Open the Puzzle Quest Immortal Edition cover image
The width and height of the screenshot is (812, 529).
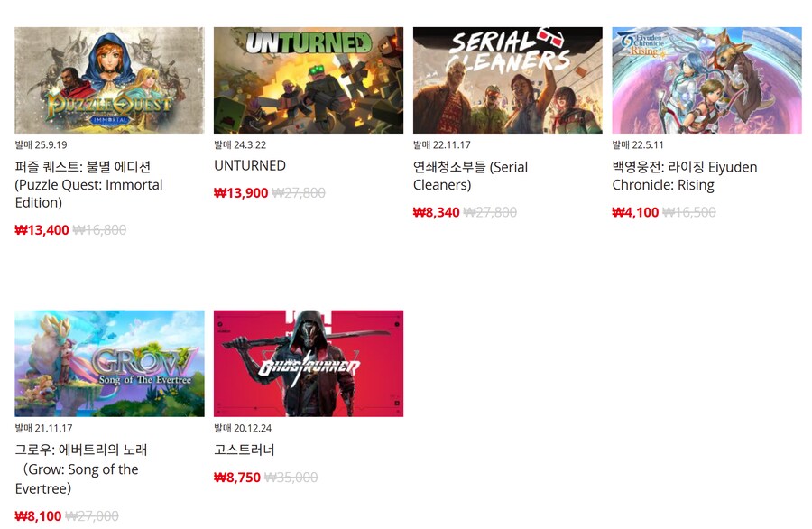coord(109,80)
